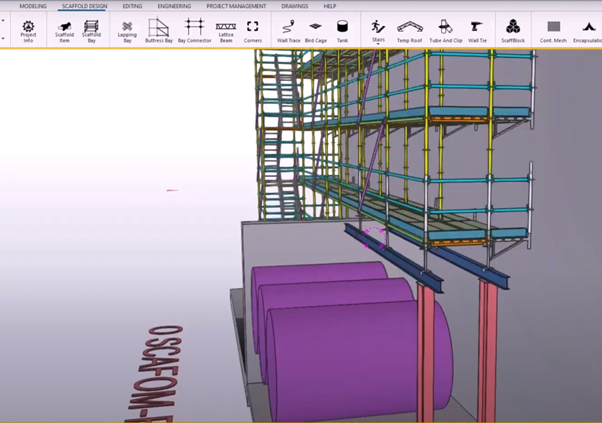Pick the Buttress Bay tool
Viewport: 602px width, 423px height.
pos(159,30)
